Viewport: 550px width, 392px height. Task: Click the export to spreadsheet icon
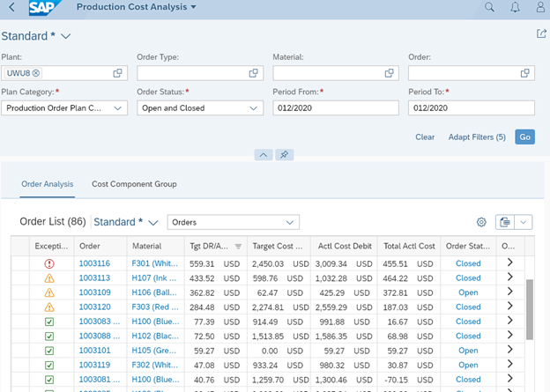coord(504,223)
